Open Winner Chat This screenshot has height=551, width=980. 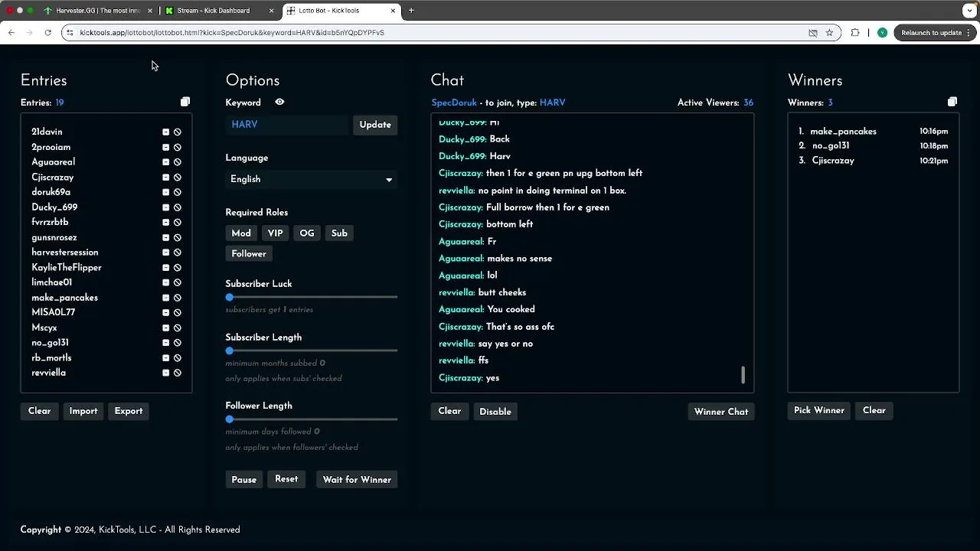(x=721, y=412)
